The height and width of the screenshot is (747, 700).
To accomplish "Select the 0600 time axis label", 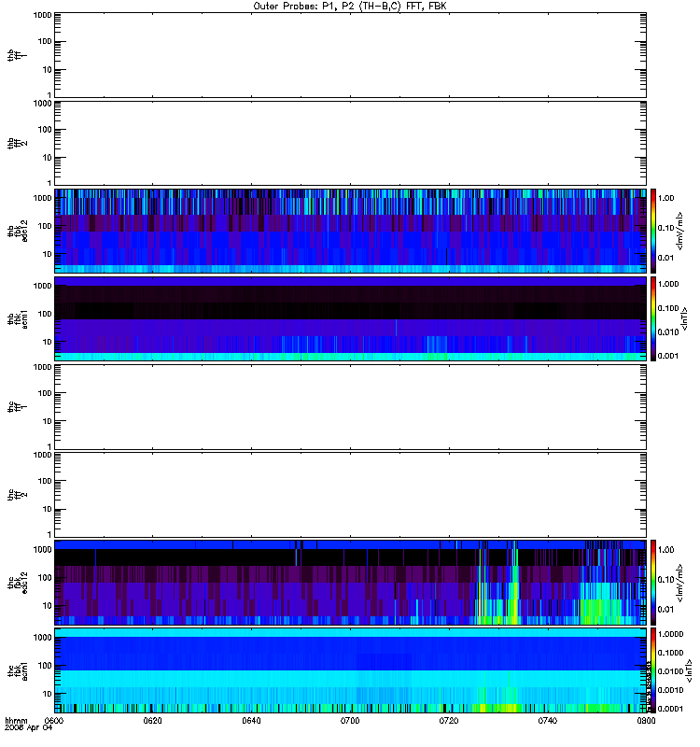I will (x=54, y=721).
